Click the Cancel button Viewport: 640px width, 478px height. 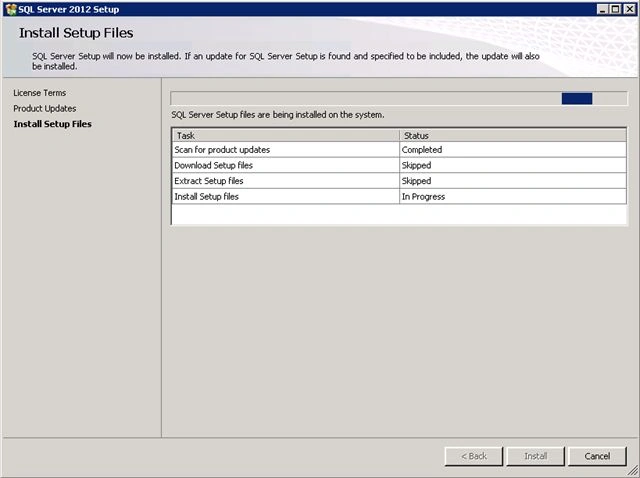click(597, 456)
